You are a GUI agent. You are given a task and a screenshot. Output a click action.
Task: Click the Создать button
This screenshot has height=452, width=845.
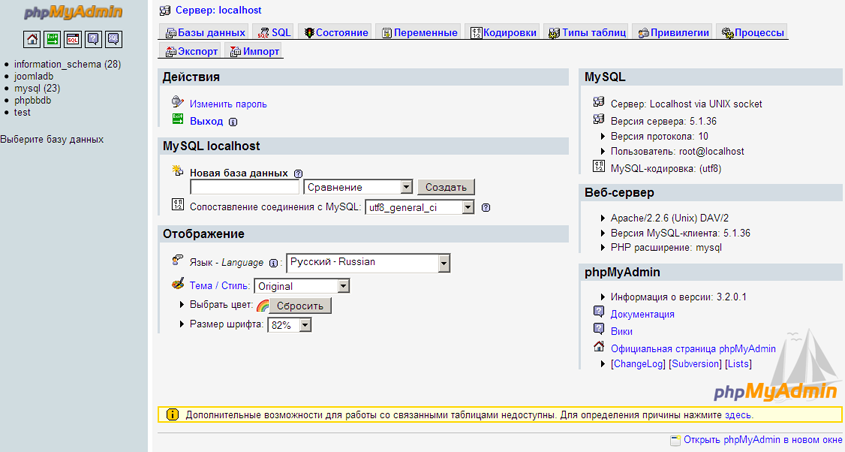tap(446, 187)
